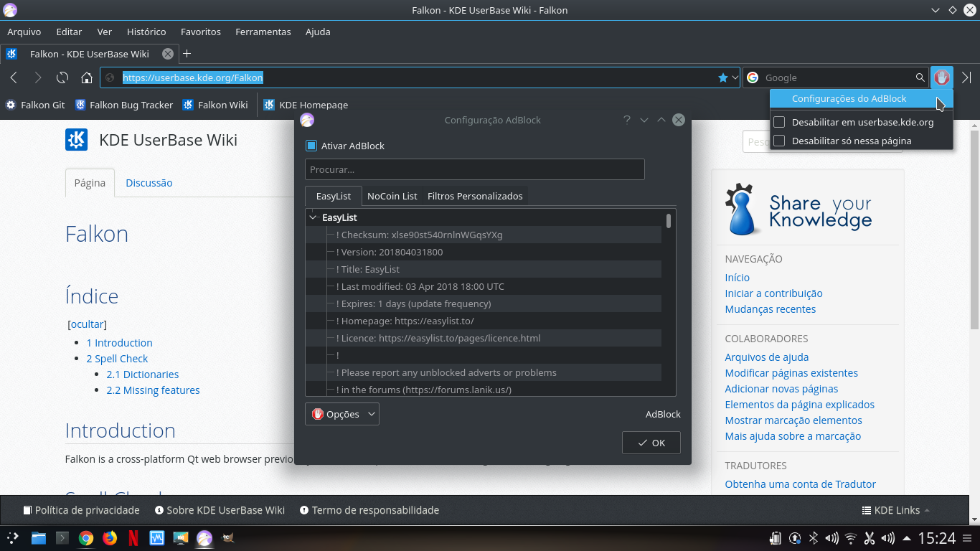
Task: Open the address bar history dropdown arrow
Action: coord(735,77)
